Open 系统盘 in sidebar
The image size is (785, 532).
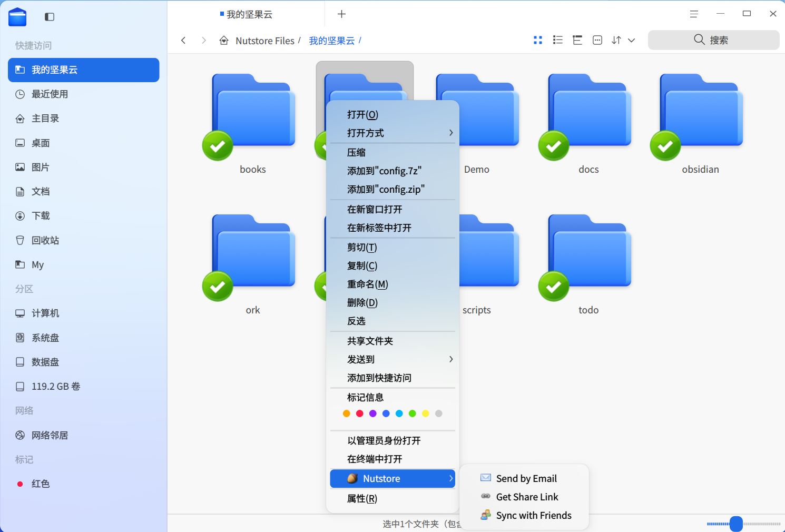click(x=84, y=338)
